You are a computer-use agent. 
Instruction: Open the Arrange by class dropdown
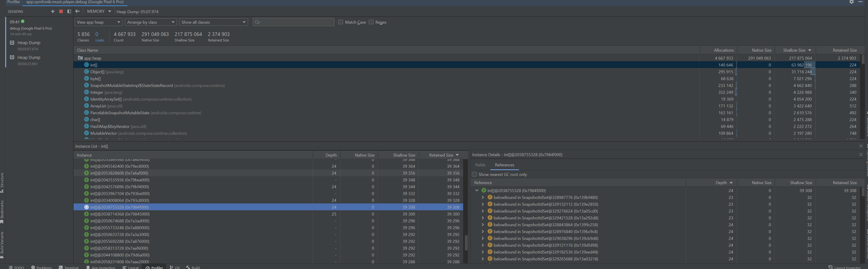[x=151, y=22]
